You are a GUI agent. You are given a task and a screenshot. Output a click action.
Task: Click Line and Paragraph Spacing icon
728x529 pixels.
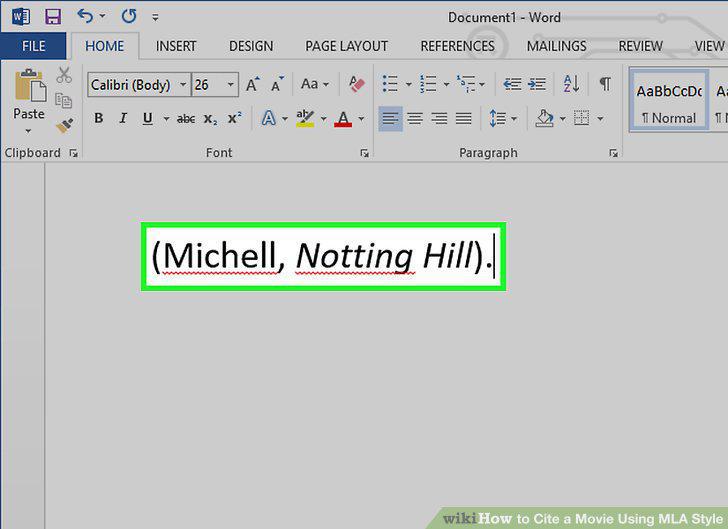click(497, 118)
